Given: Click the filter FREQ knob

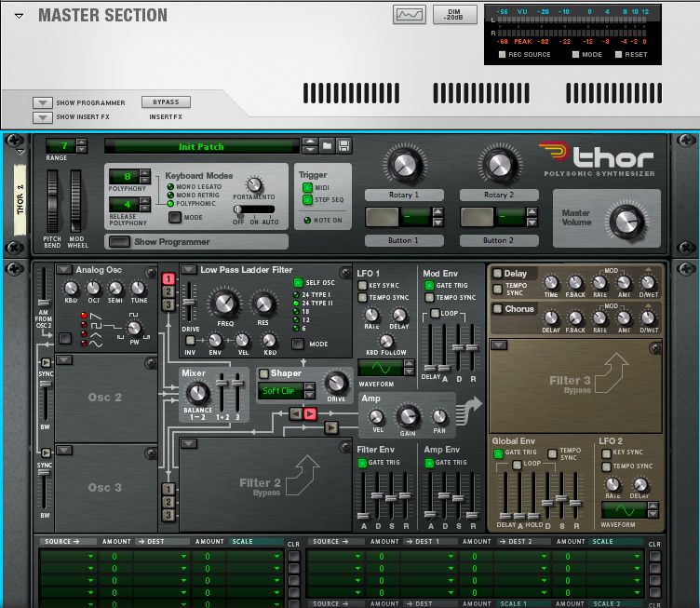Looking at the screenshot, I should [x=224, y=304].
